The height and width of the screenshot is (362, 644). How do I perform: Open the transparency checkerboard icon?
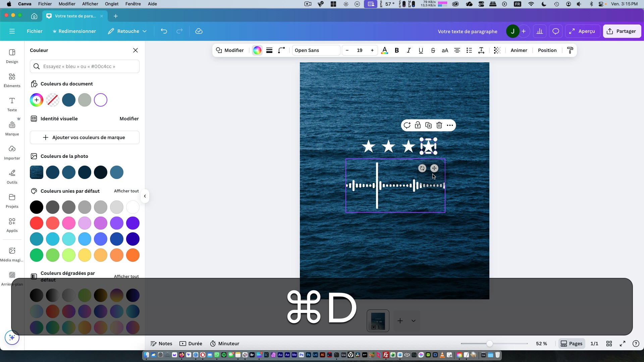click(497, 50)
